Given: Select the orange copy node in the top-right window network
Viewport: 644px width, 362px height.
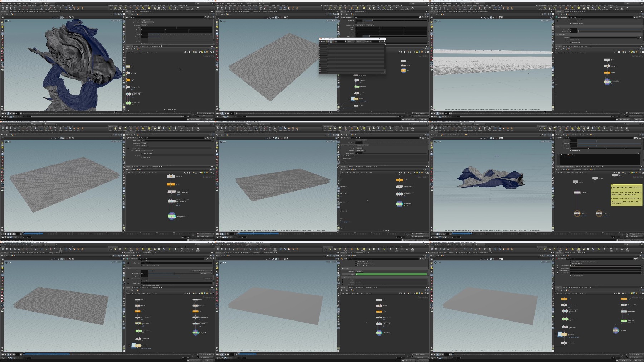Looking at the screenshot, I should point(607,73).
